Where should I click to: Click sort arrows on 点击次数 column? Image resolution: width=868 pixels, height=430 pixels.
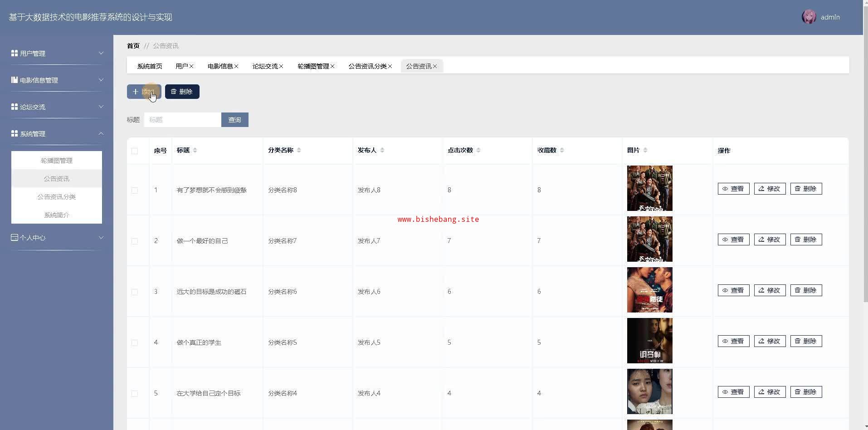(x=478, y=150)
